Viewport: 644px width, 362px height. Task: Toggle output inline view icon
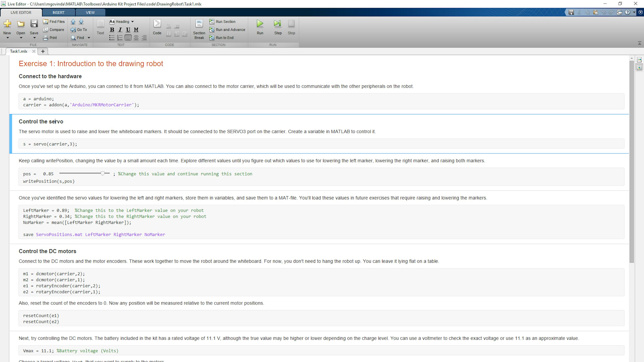coord(639,67)
